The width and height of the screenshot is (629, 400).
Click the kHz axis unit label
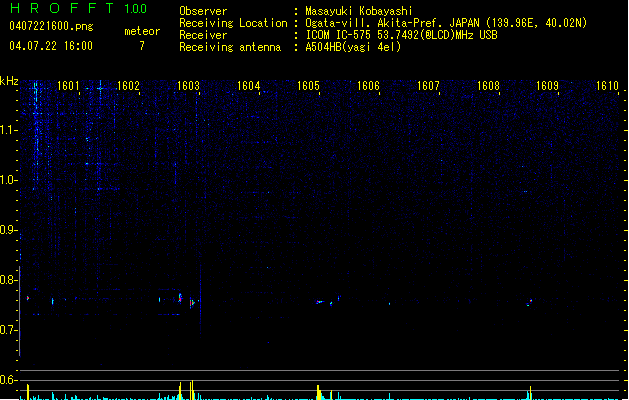click(9, 81)
